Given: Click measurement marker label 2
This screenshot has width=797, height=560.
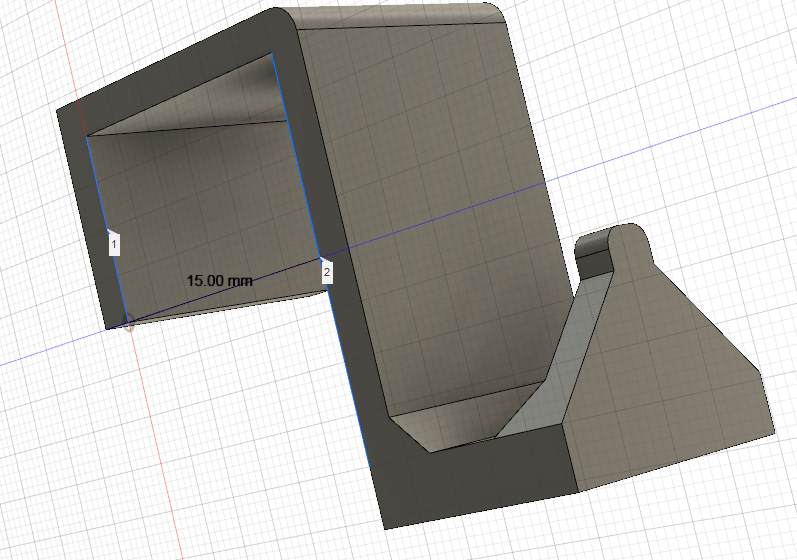Looking at the screenshot, I should [327, 273].
